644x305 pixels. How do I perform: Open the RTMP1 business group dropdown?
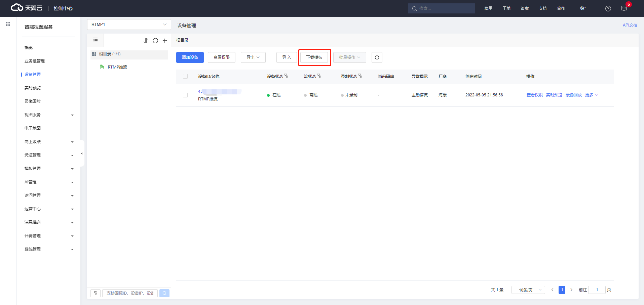[129, 25]
